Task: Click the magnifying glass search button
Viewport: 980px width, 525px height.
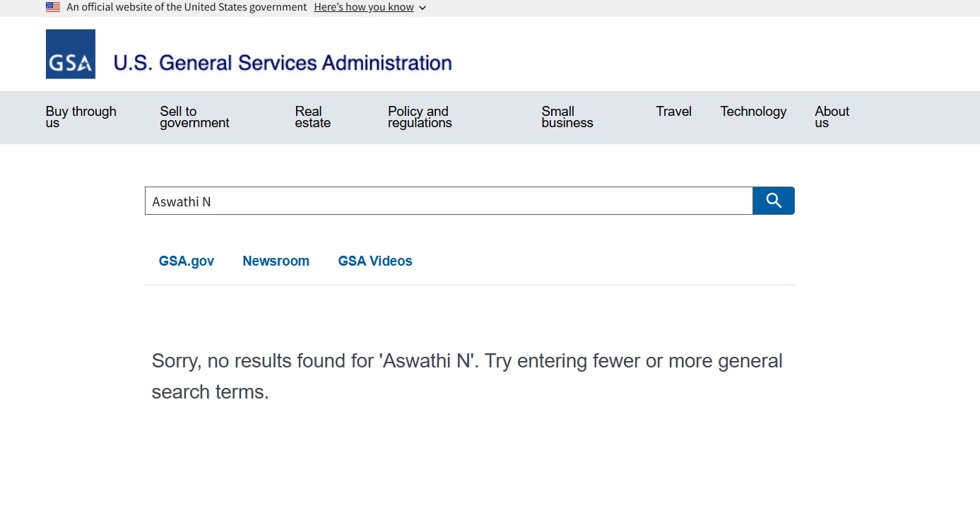Action: pyautogui.click(x=773, y=201)
